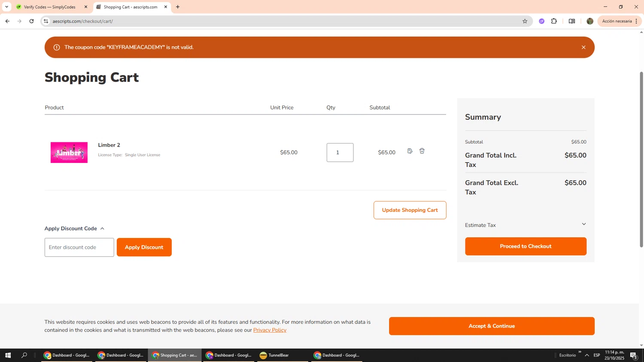Bookmark this page with the star
The height and width of the screenshot is (362, 644).
525,21
